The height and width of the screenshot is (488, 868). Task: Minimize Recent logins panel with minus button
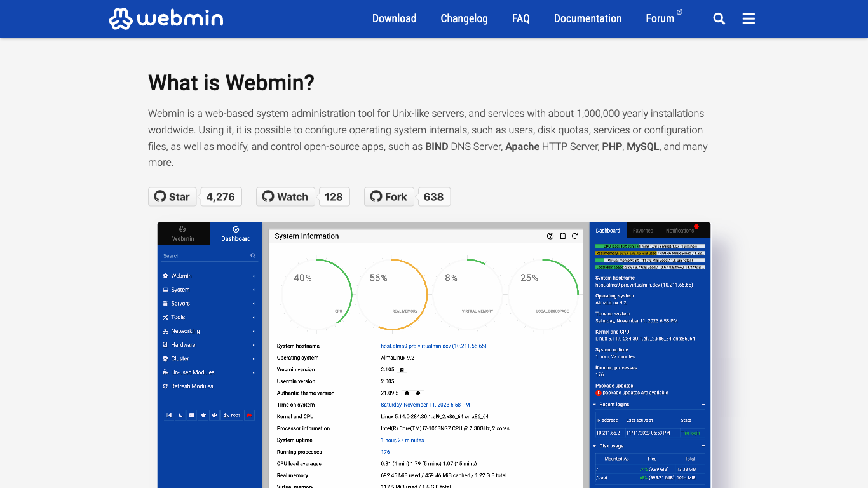point(703,404)
